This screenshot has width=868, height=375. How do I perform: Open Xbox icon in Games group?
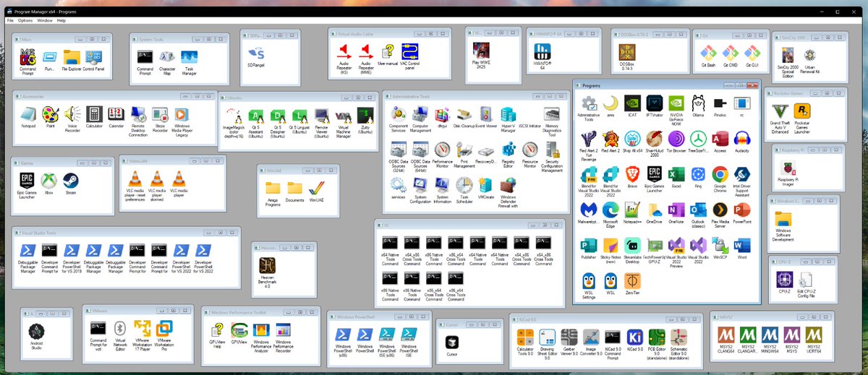(48, 180)
